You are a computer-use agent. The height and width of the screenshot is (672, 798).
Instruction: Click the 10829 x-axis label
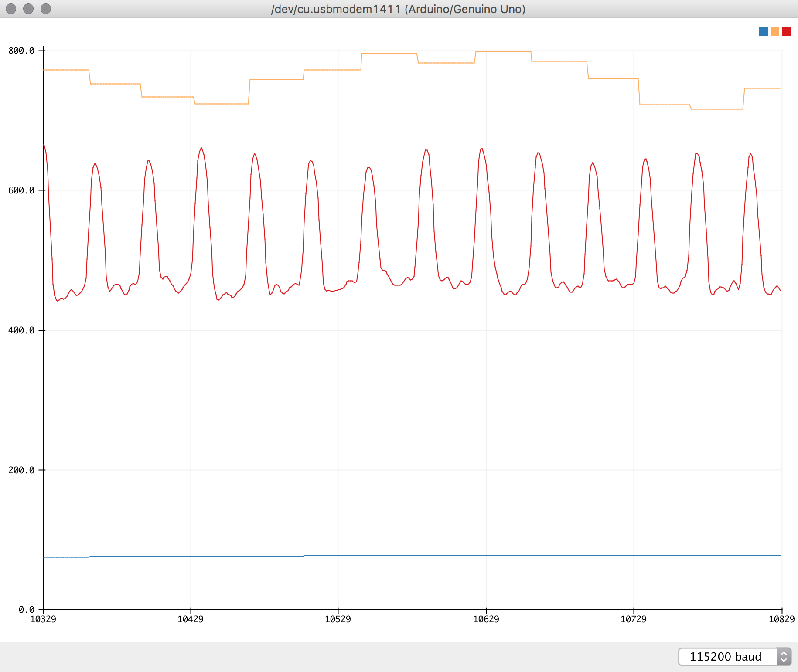click(x=782, y=619)
